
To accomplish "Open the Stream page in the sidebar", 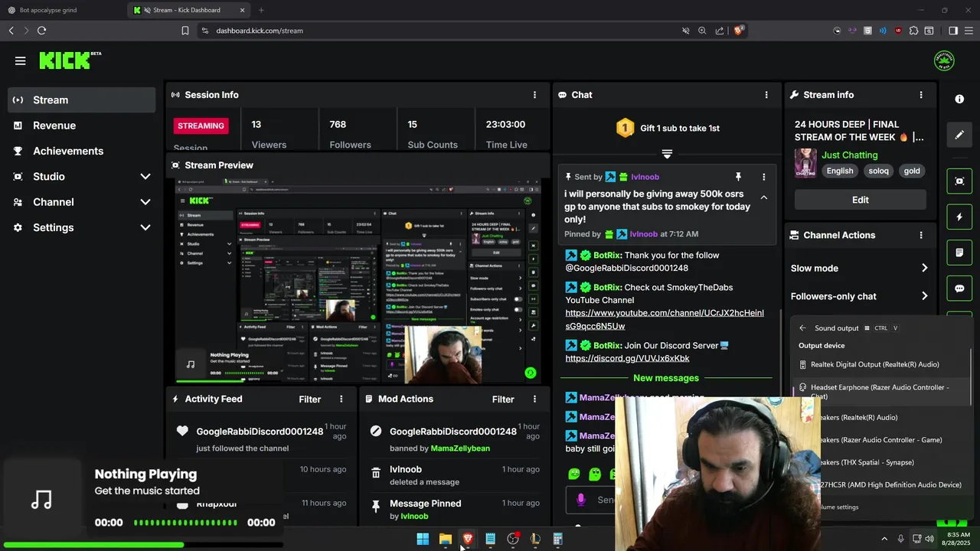I will (x=81, y=100).
